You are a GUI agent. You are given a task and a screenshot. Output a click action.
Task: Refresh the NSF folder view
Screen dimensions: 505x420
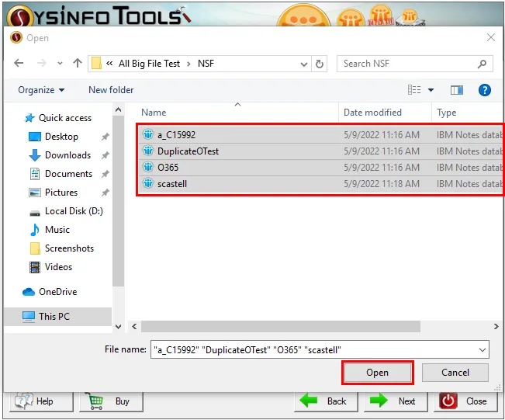point(320,64)
